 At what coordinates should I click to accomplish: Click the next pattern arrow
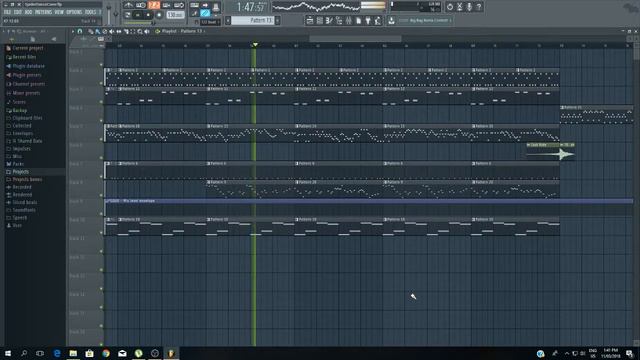[278, 20]
